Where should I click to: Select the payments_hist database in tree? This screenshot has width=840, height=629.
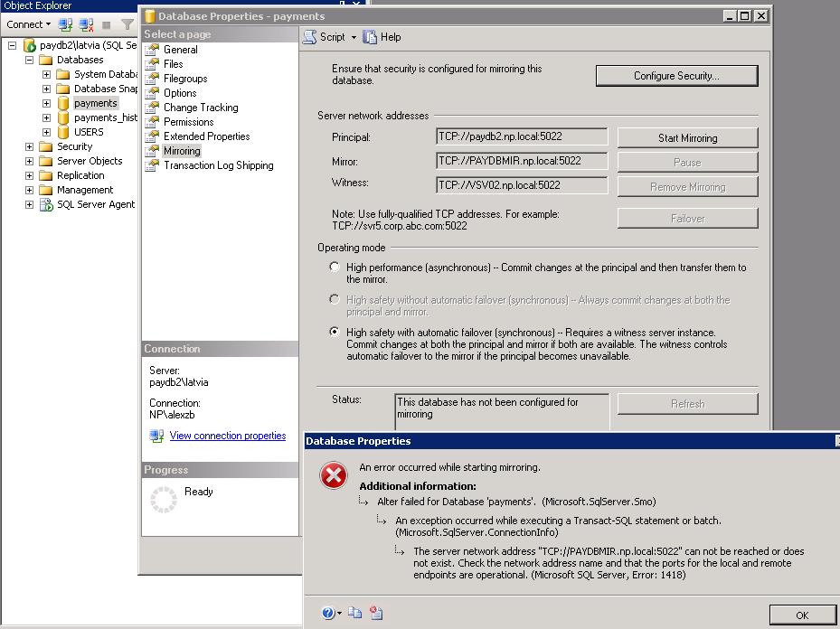tap(106, 117)
